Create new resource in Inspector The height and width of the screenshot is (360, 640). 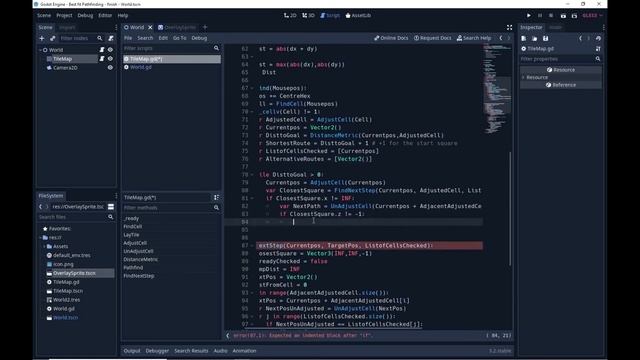coord(524,38)
